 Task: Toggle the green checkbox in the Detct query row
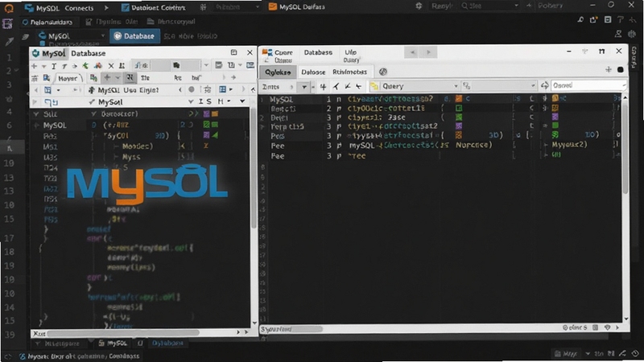click(x=459, y=117)
